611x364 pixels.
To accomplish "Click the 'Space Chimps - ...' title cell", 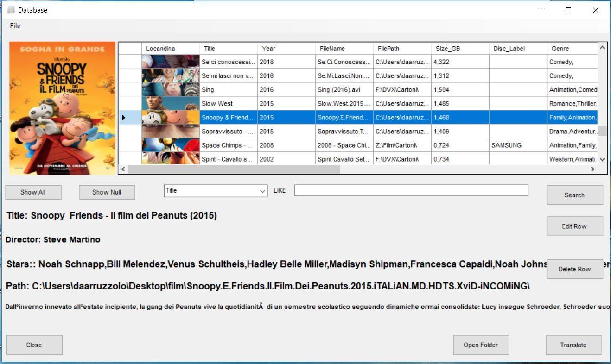I will coord(229,145).
